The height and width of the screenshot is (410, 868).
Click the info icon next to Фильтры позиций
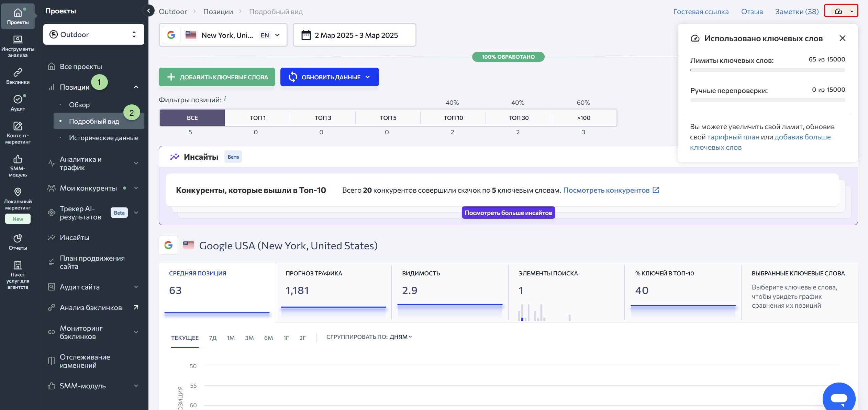pyautogui.click(x=225, y=99)
